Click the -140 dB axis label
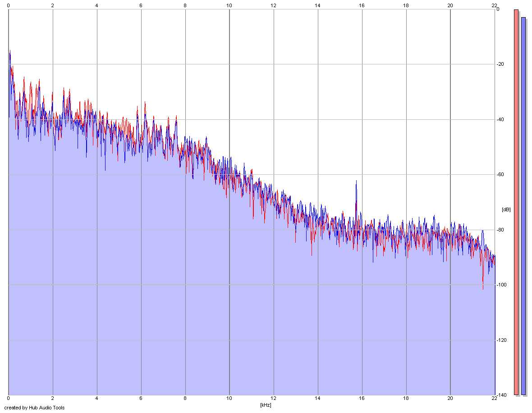 501,395
